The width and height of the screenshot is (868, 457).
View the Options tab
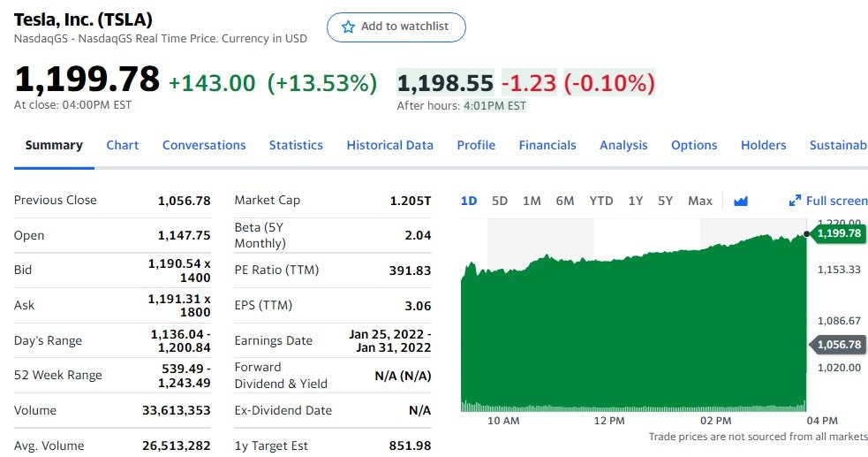pyautogui.click(x=694, y=145)
